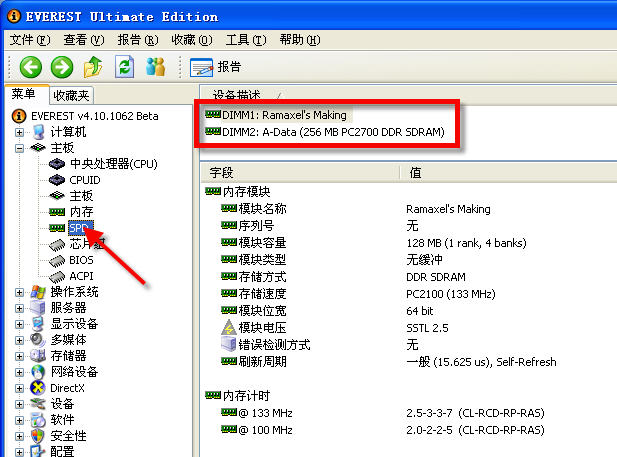Click the 多媒体 speaker icon

[x=38, y=340]
